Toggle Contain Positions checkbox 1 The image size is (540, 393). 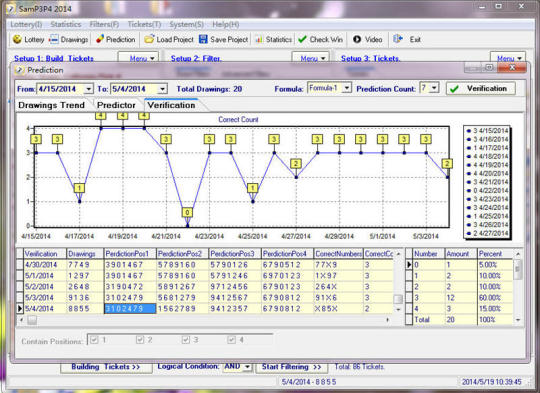94,340
